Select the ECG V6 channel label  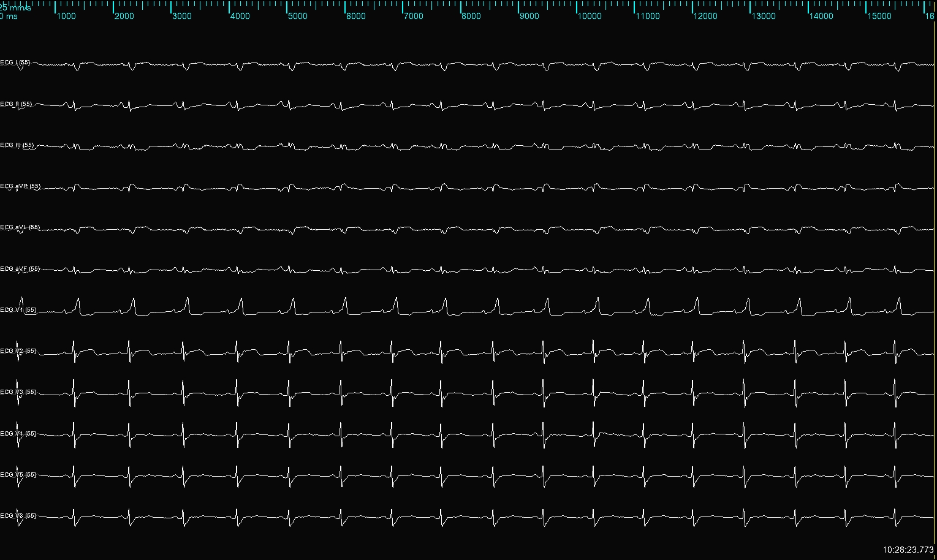[x=18, y=516]
